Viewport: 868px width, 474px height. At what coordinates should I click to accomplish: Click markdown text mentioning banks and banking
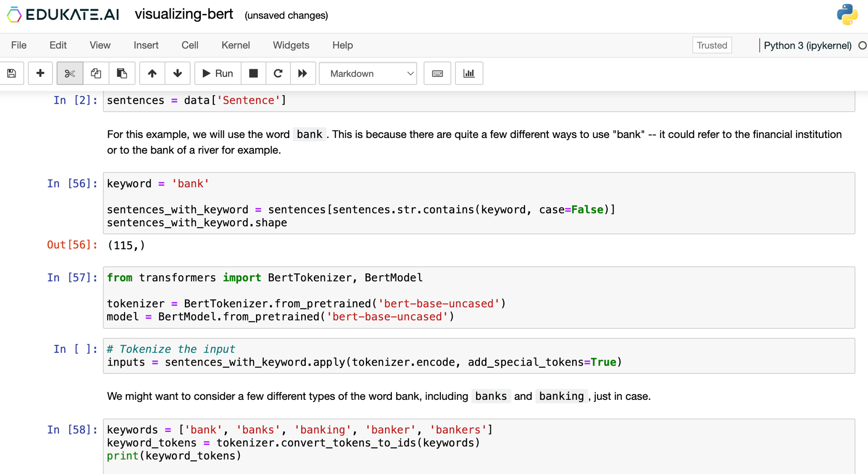pyautogui.click(x=378, y=396)
